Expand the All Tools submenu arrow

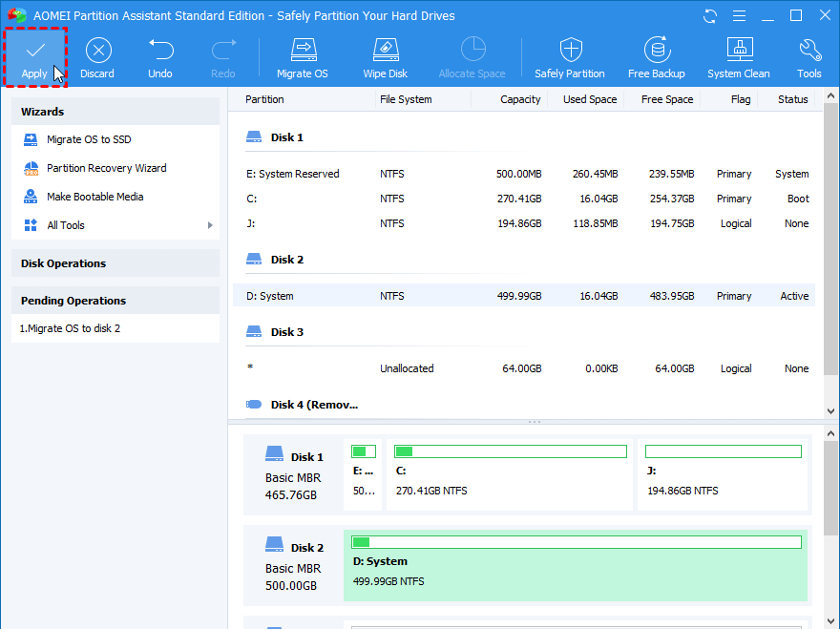210,225
